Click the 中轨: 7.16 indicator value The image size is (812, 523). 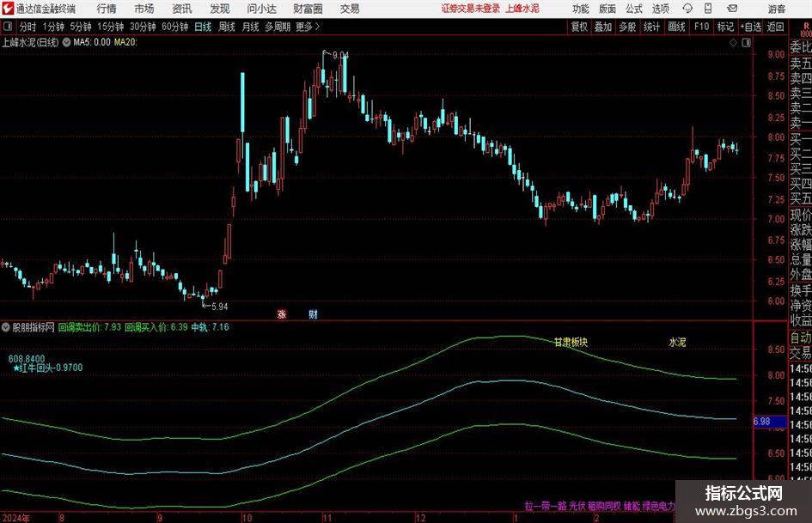(x=210, y=327)
